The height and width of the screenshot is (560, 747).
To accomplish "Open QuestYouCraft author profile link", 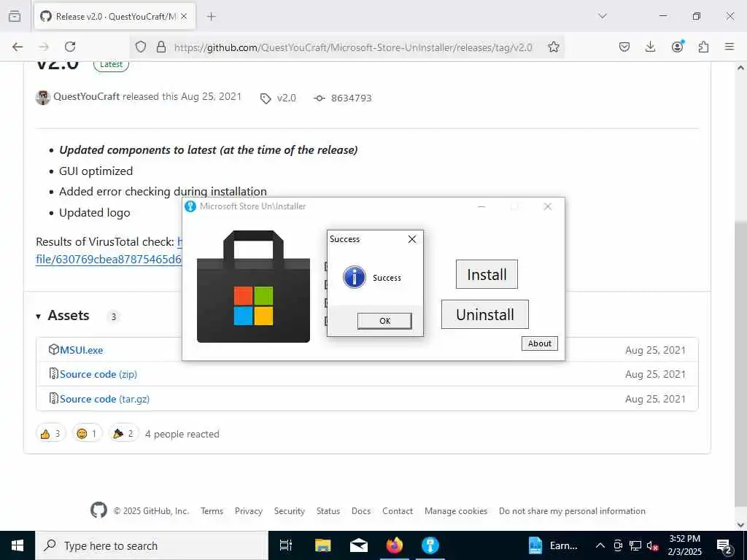I will [86, 97].
